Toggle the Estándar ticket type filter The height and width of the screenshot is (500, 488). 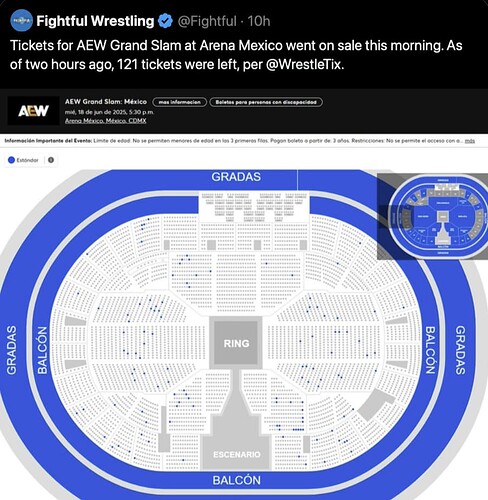[x=23, y=160]
